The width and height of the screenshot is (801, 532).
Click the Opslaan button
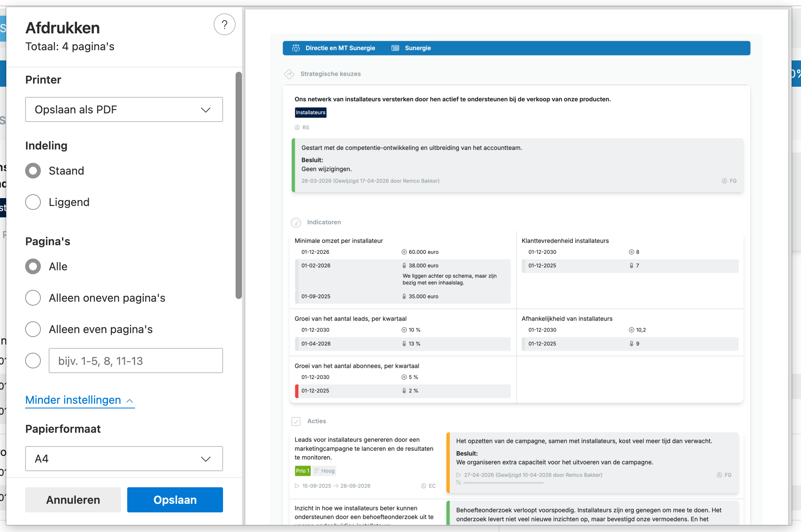pyautogui.click(x=175, y=500)
